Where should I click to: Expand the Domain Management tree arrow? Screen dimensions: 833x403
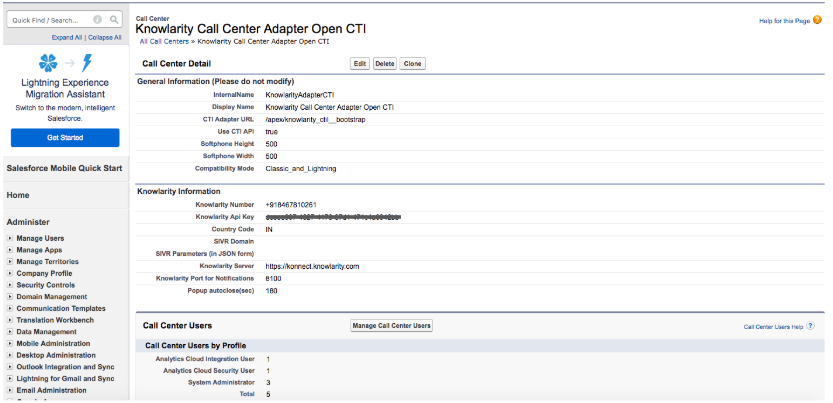pyautogui.click(x=10, y=297)
